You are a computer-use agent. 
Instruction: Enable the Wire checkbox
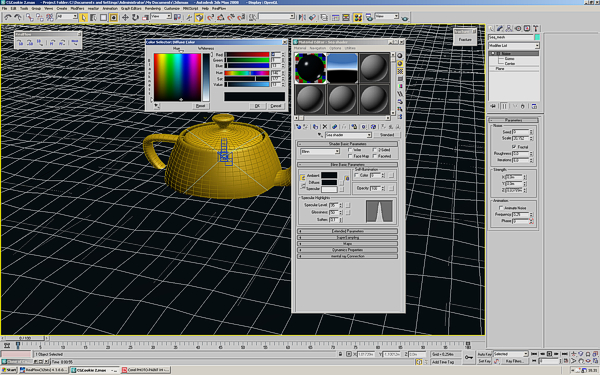point(350,150)
